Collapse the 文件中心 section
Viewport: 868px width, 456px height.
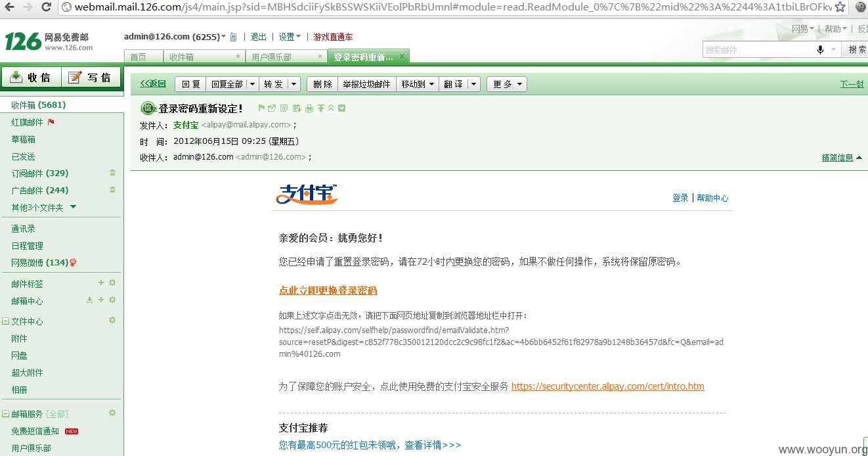click(6, 321)
